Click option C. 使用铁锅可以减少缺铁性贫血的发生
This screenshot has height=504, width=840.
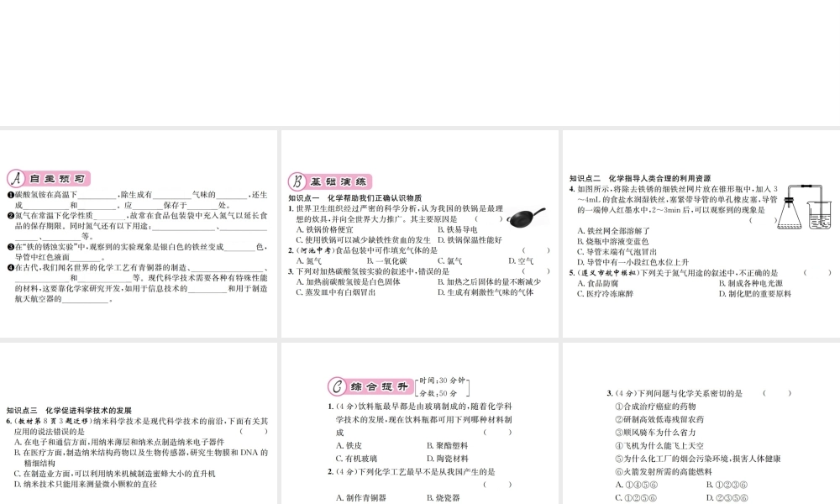click(363, 240)
